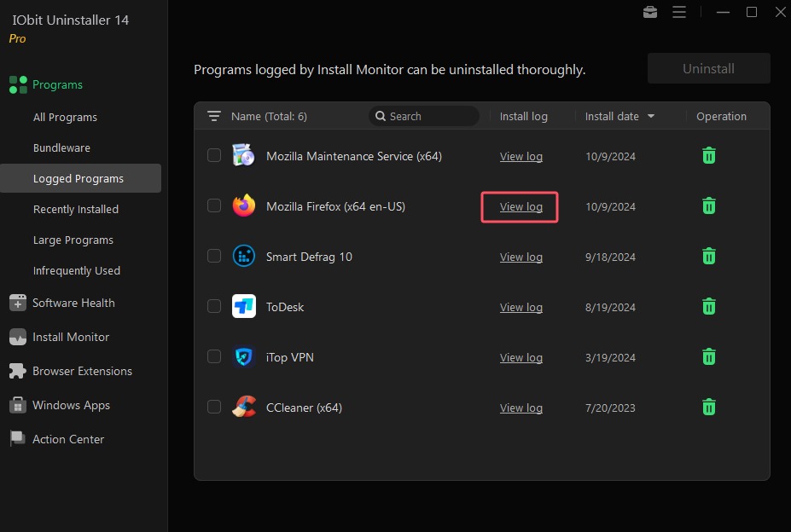
Task: Open All Programs in sidebar
Action: pos(65,118)
